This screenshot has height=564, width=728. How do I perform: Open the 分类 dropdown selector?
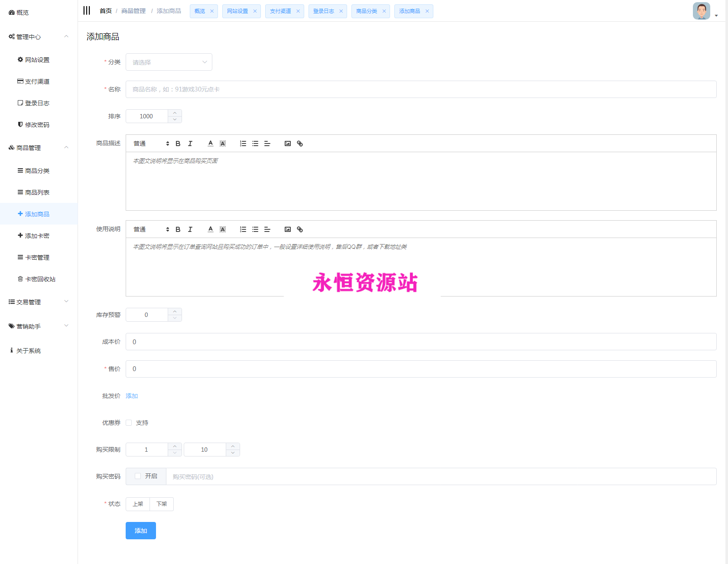[x=169, y=62]
